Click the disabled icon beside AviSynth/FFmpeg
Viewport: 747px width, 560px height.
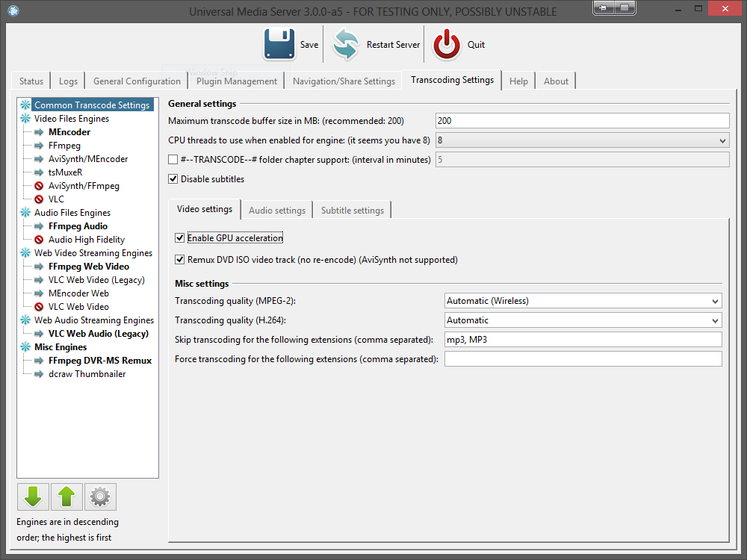click(39, 186)
